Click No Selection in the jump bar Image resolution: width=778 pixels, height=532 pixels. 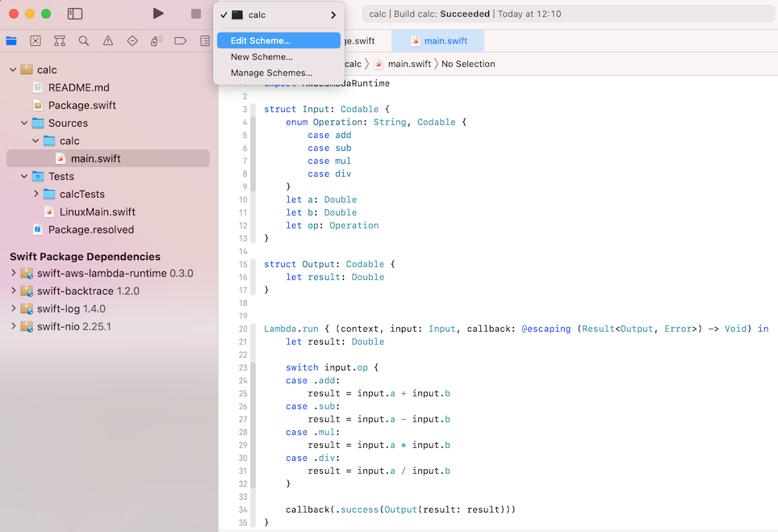(468, 64)
